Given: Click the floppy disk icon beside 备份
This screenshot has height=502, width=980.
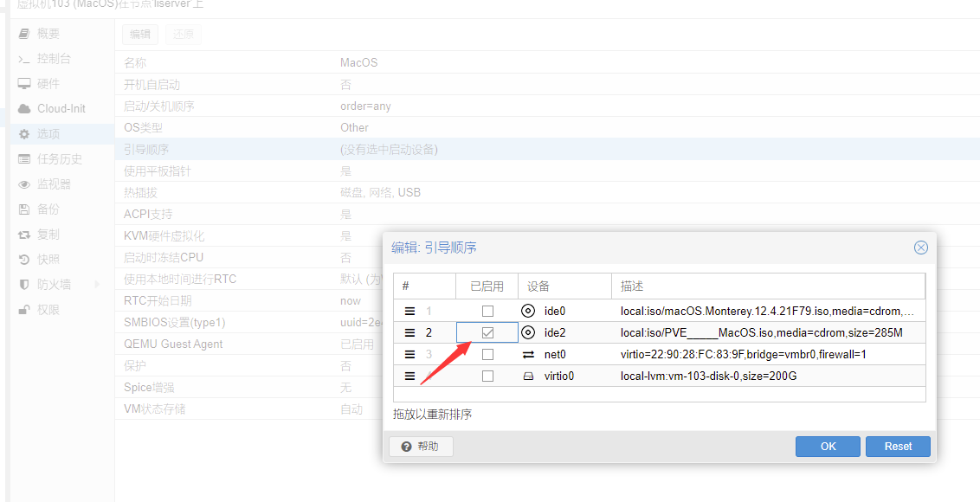Looking at the screenshot, I should (x=24, y=209).
